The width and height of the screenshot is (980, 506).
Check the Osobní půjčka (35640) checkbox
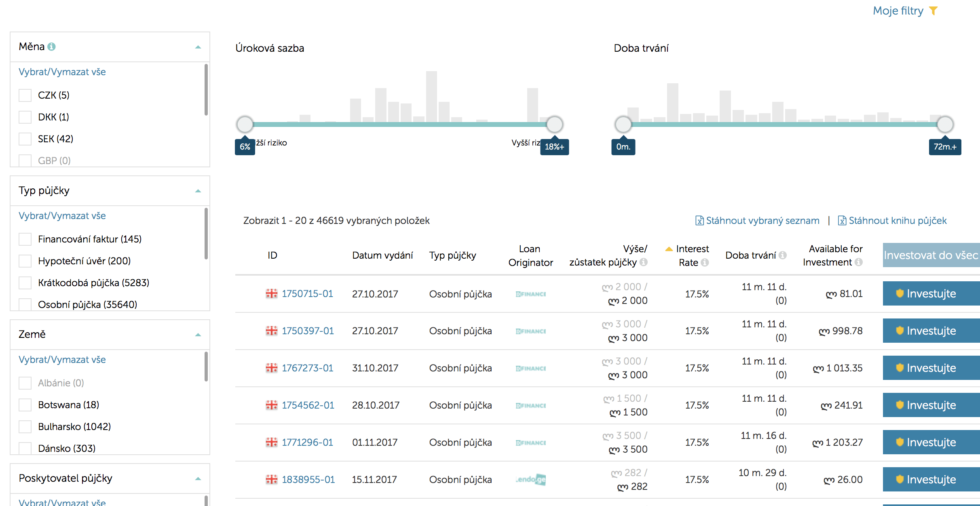click(x=25, y=304)
